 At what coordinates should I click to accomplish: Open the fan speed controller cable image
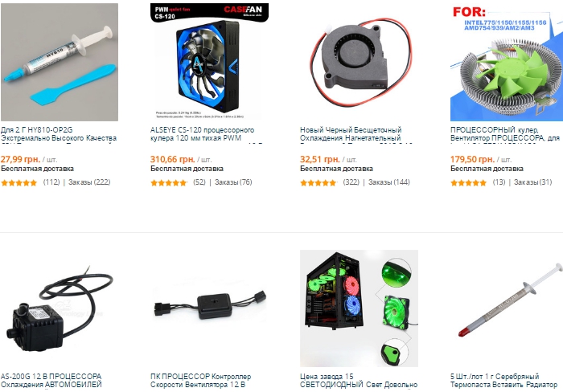209,308
